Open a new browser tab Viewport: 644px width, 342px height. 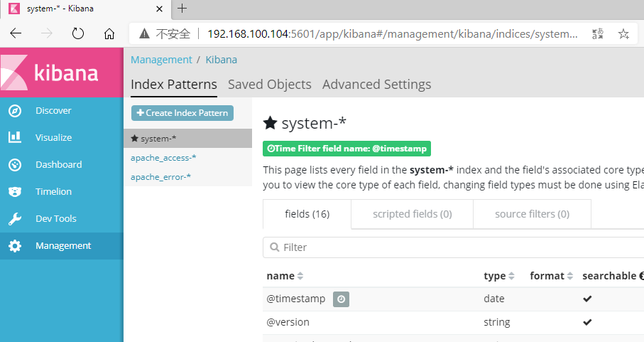click(x=182, y=9)
